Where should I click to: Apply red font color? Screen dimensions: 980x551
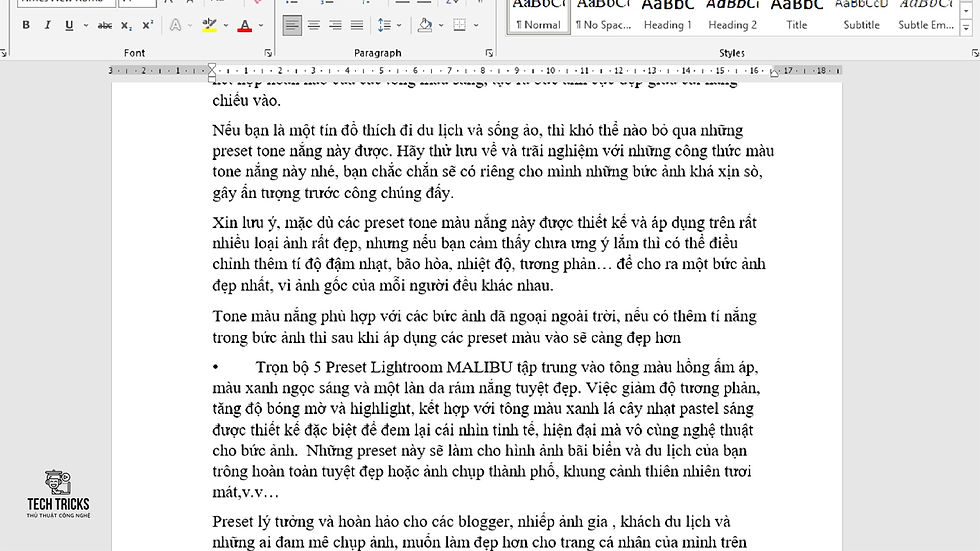tap(245, 25)
